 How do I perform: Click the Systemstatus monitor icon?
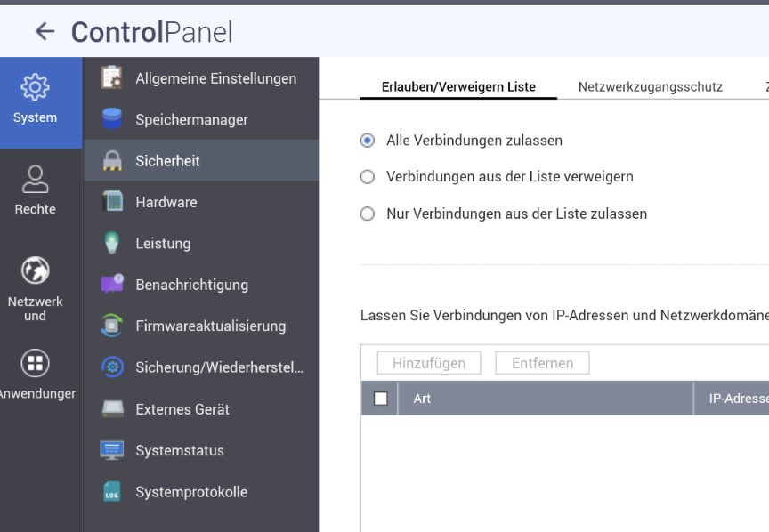coord(112,450)
